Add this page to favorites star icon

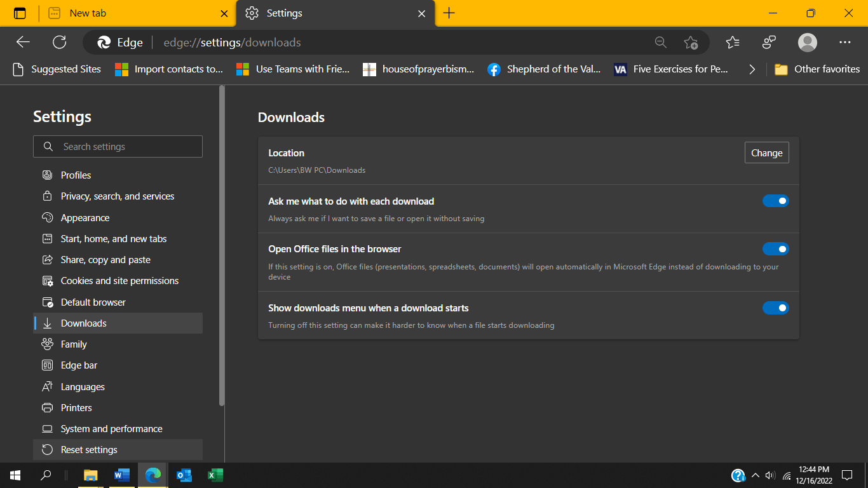691,43
